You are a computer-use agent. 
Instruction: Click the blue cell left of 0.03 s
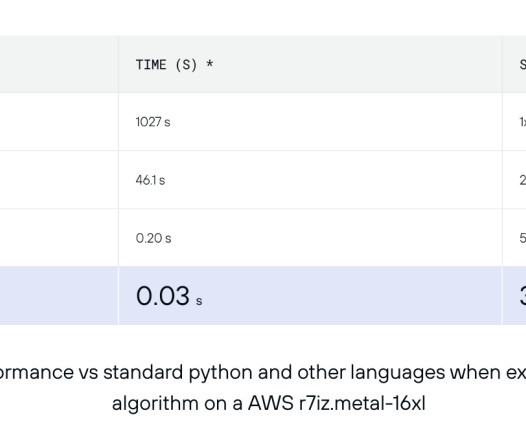(59, 296)
